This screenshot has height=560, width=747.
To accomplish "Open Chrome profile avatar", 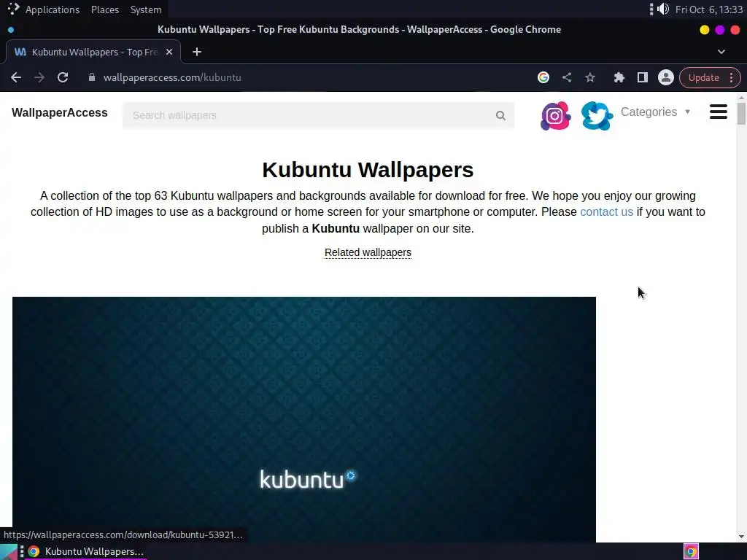I will [x=665, y=77].
